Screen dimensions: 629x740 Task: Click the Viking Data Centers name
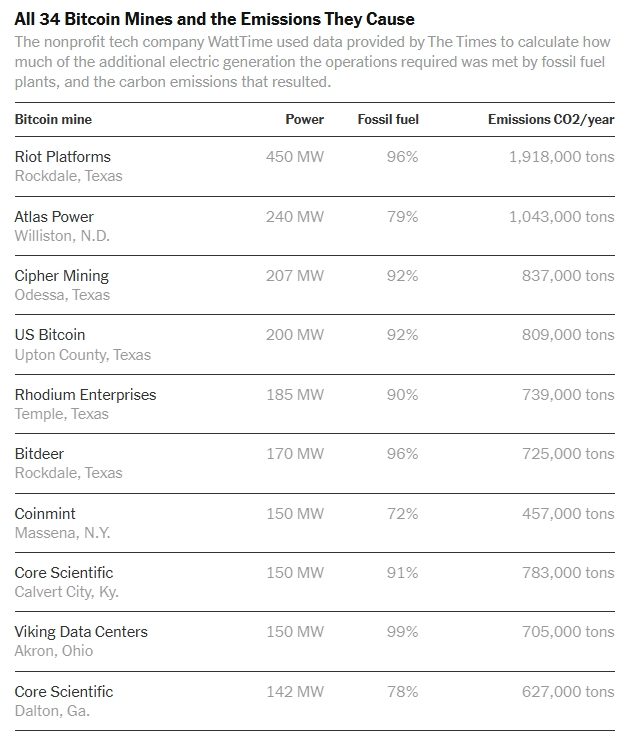pyautogui.click(x=81, y=631)
